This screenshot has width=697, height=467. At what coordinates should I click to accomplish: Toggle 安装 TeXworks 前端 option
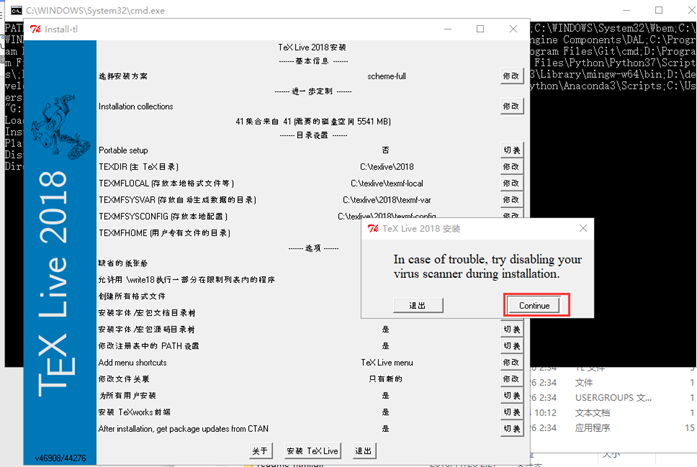[512, 412]
